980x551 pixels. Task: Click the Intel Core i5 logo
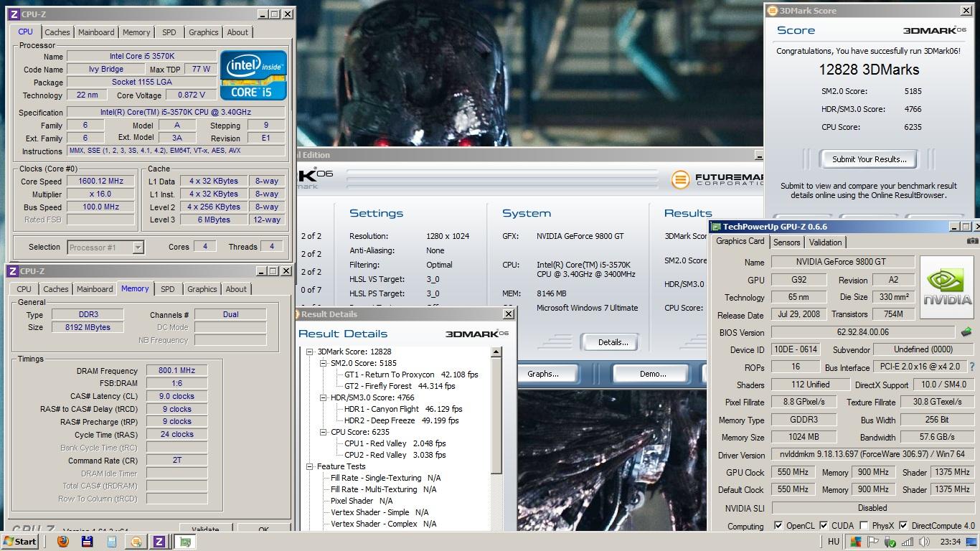[253, 75]
